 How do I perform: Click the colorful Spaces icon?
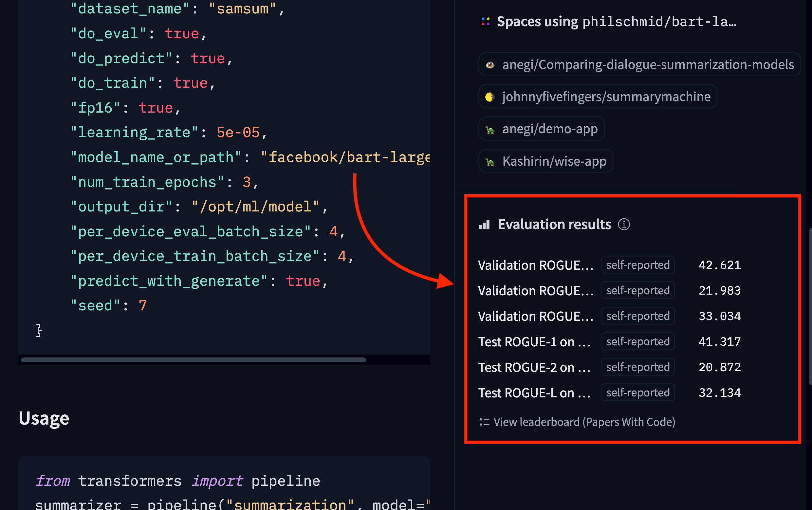[x=485, y=22]
